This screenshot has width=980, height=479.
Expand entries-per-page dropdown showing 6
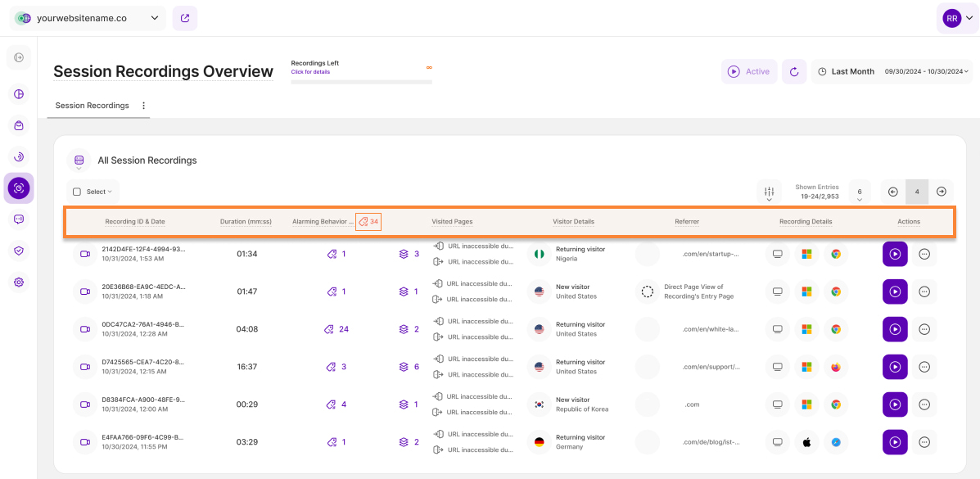pyautogui.click(x=860, y=192)
